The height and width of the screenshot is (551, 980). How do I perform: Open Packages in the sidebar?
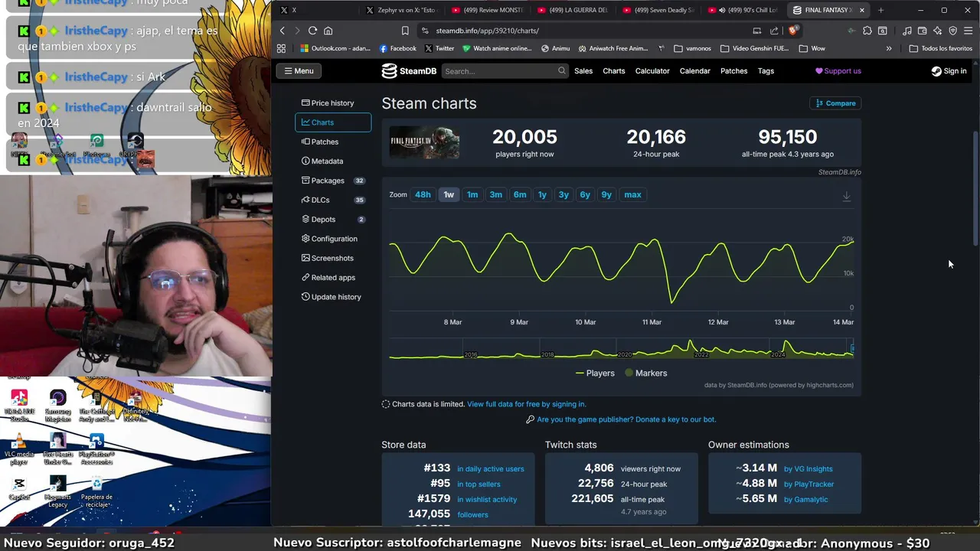333,181
